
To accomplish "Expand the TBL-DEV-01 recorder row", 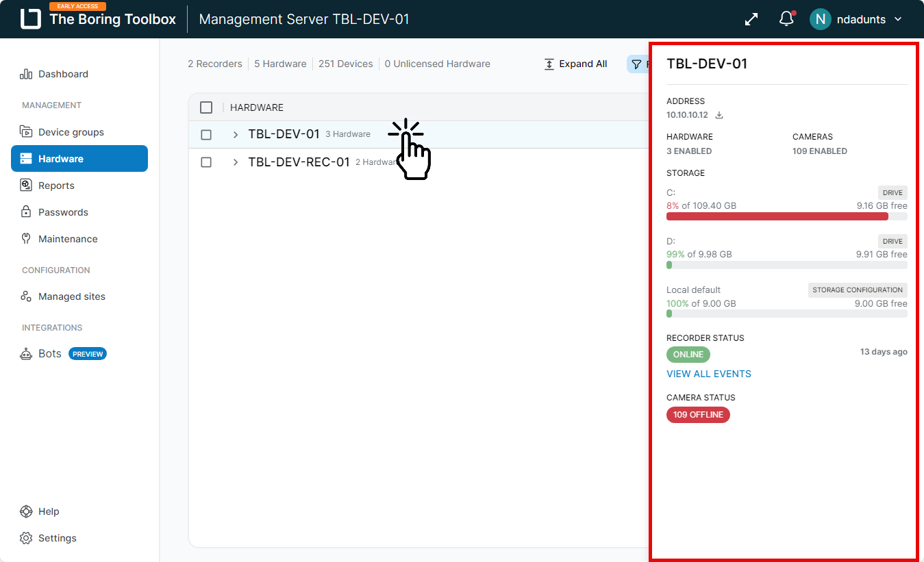I will 236,135.
